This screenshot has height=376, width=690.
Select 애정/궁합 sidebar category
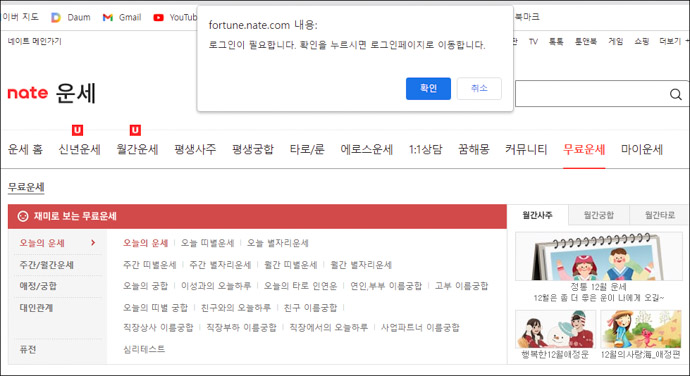(x=38, y=286)
